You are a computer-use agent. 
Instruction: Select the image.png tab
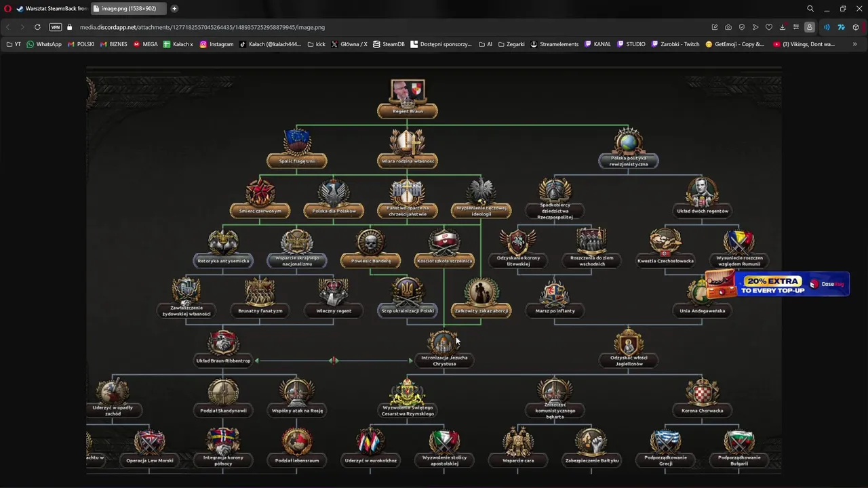(128, 9)
